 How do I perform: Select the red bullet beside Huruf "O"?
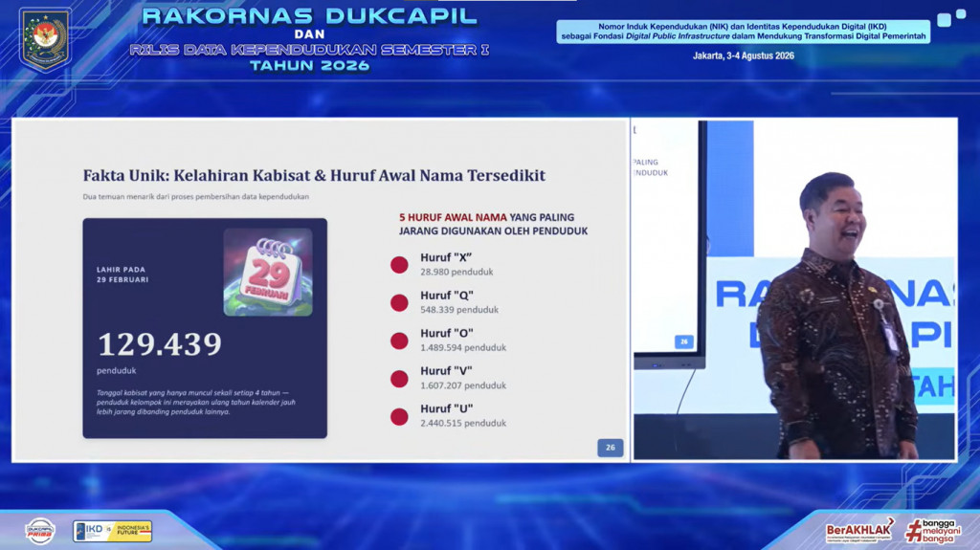(x=399, y=341)
